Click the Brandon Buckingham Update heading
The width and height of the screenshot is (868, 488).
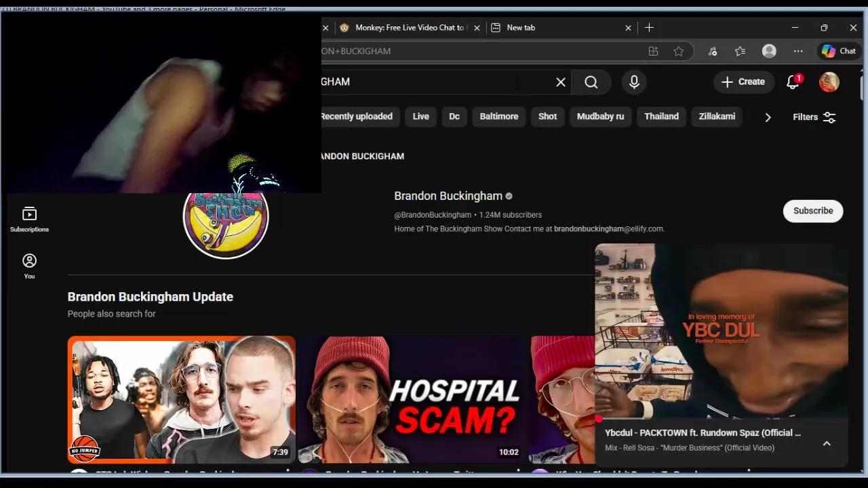tap(151, 297)
